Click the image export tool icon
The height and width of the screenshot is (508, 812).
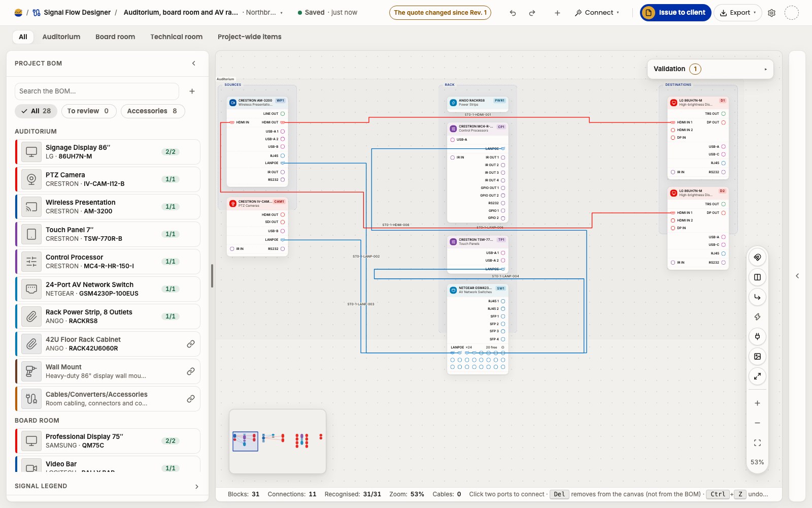pyautogui.click(x=757, y=356)
